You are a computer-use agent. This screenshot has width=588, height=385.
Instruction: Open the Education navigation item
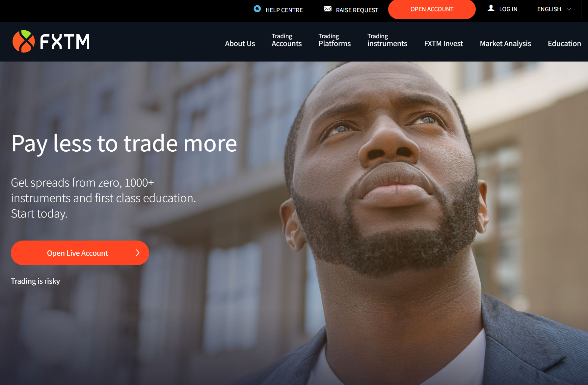pyautogui.click(x=564, y=43)
